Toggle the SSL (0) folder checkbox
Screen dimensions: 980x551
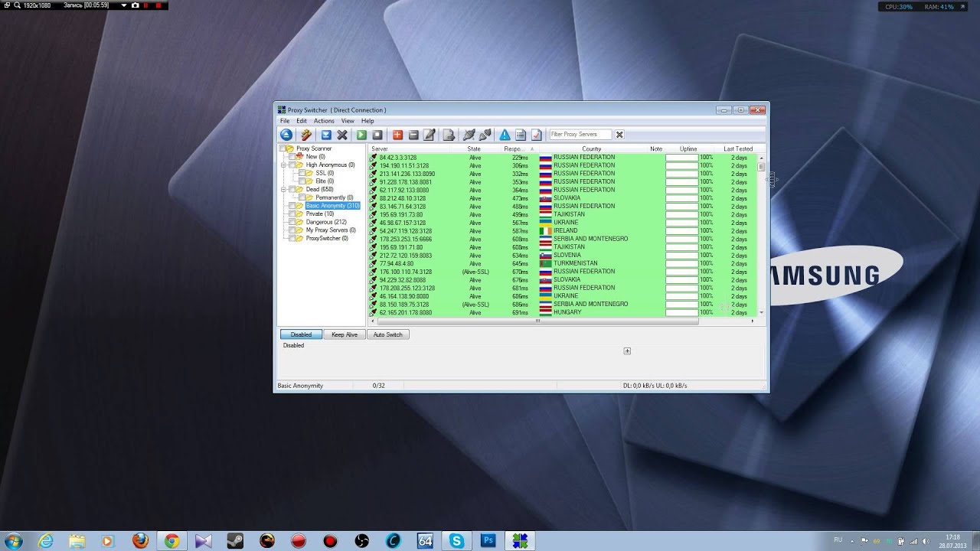(x=302, y=173)
